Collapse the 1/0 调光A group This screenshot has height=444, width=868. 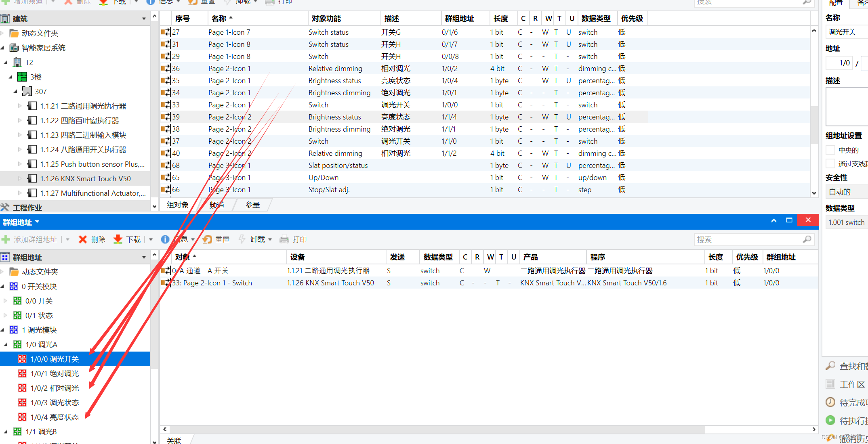[x=6, y=344]
